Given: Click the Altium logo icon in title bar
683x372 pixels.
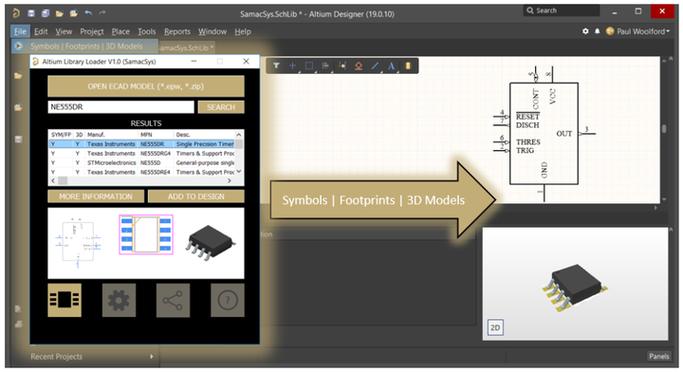Looking at the screenshot, I should [16, 13].
